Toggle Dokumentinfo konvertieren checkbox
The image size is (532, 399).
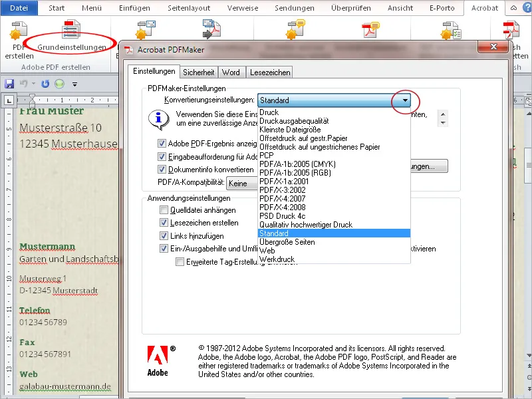click(x=162, y=170)
